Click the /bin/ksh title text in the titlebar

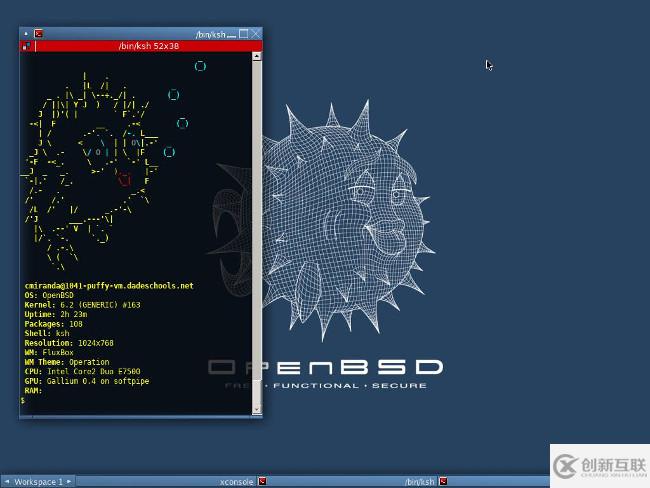[211, 34]
